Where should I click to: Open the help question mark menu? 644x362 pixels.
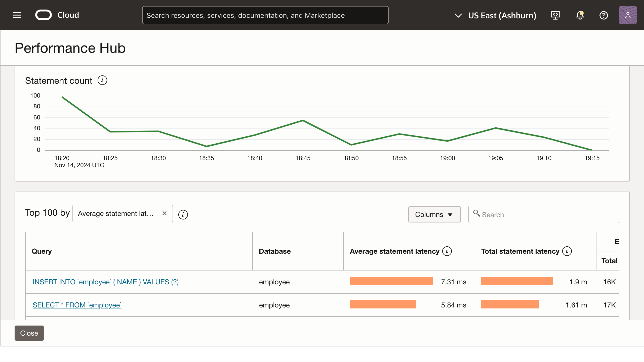point(603,15)
